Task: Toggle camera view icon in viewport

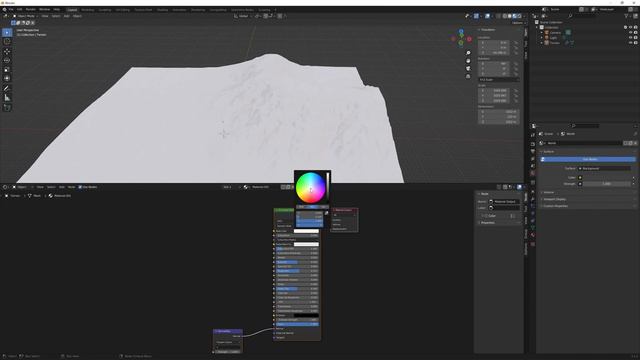Action: [468, 69]
